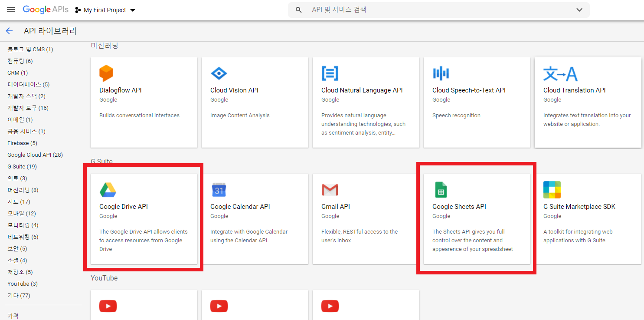
Task: Filter by 네트워킹 (6) category
Action: click(x=23, y=237)
